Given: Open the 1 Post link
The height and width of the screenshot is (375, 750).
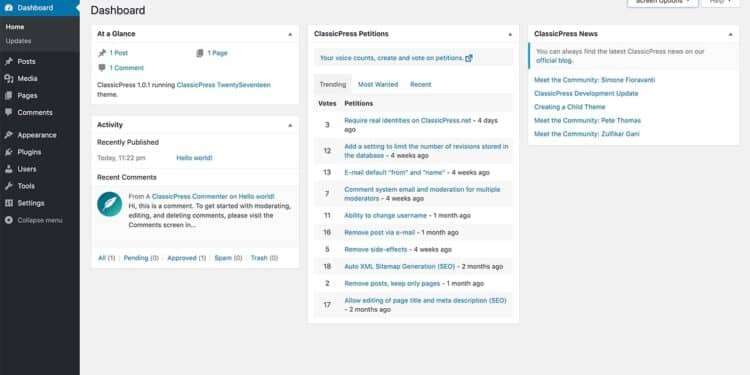Looking at the screenshot, I should click(x=119, y=53).
